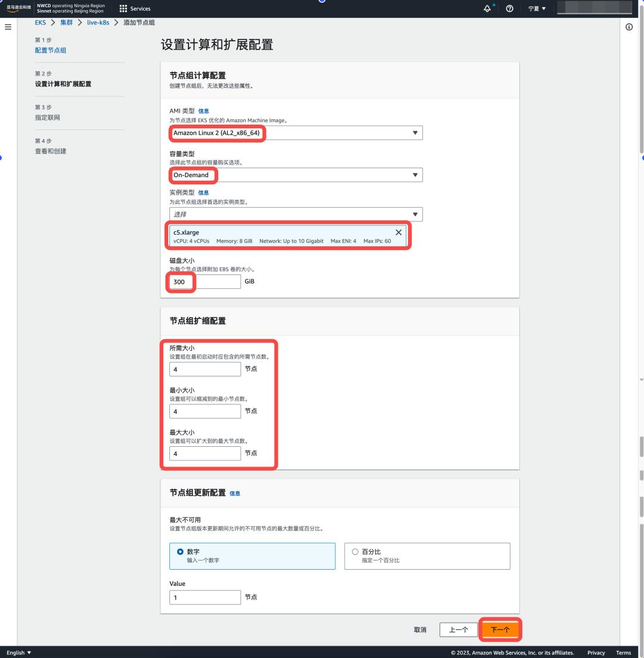Image resolution: width=644 pixels, height=658 pixels.
Task: Click the account name in top bar
Action: 595,8
